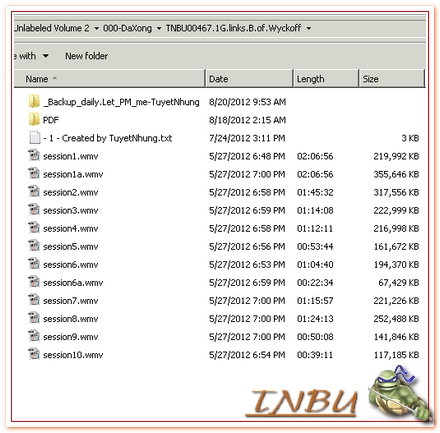Click the 117,185 KB size value

pyautogui.click(x=396, y=355)
